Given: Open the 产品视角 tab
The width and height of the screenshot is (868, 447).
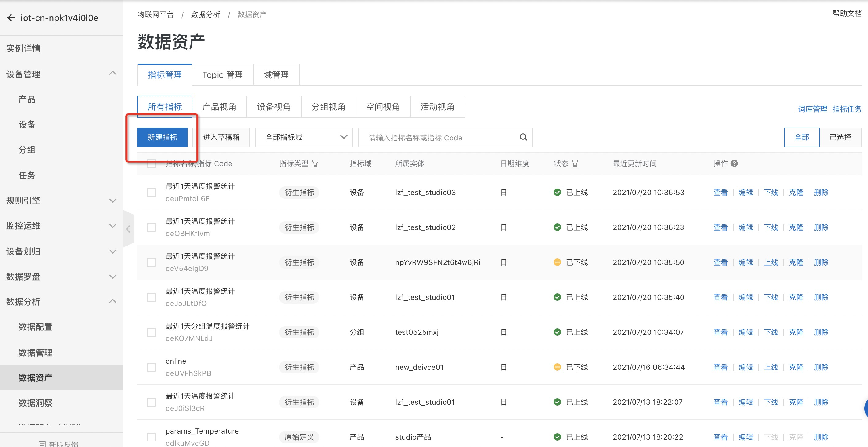Looking at the screenshot, I should click(x=219, y=107).
